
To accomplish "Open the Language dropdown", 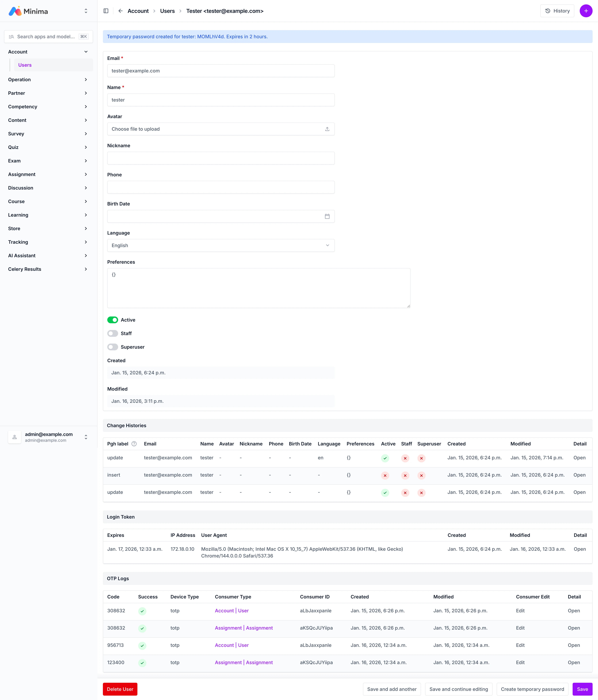I will coord(221,246).
